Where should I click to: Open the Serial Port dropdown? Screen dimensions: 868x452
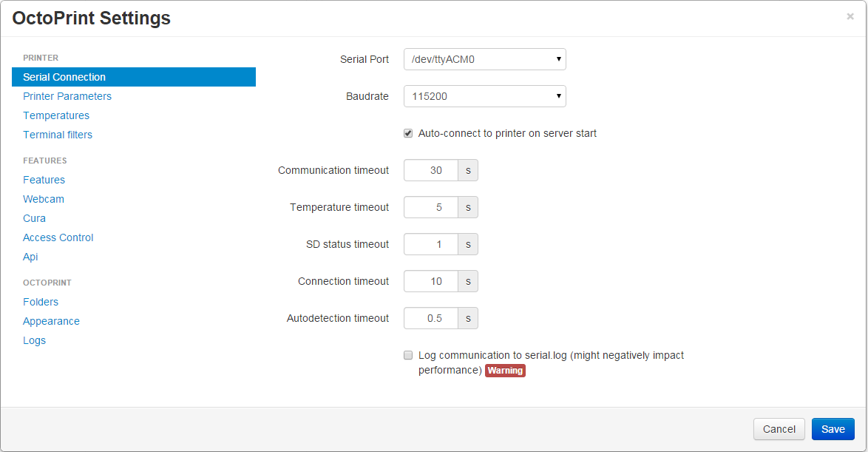coord(484,59)
